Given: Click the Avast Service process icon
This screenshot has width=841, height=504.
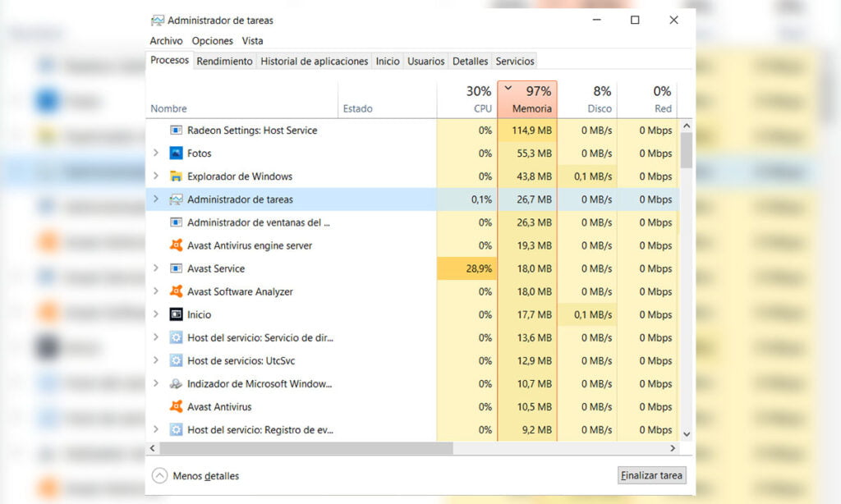Looking at the screenshot, I should click(176, 268).
